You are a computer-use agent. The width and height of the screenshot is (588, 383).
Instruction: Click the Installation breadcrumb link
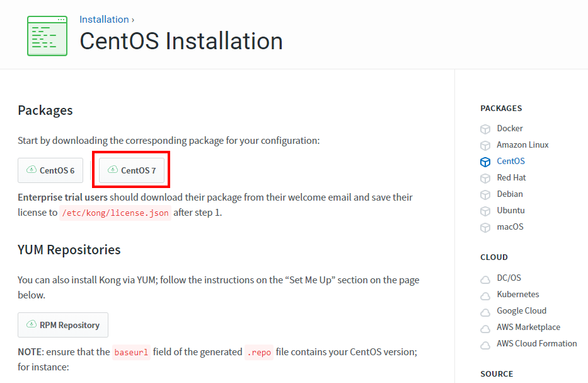[x=104, y=20]
